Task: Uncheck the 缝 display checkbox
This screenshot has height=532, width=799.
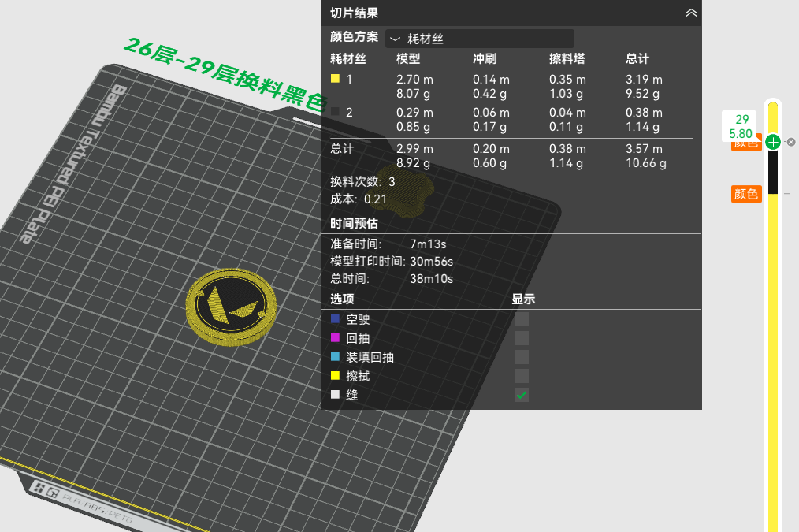Action: [522, 395]
